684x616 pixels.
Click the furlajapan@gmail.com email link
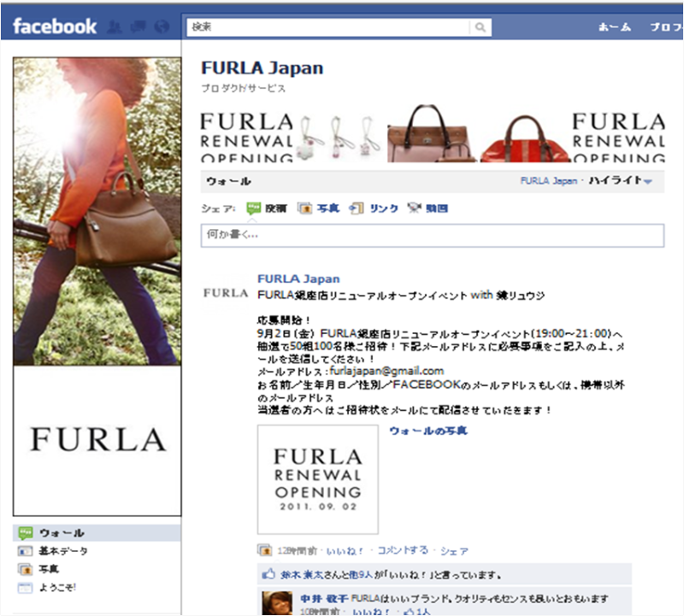(x=386, y=371)
